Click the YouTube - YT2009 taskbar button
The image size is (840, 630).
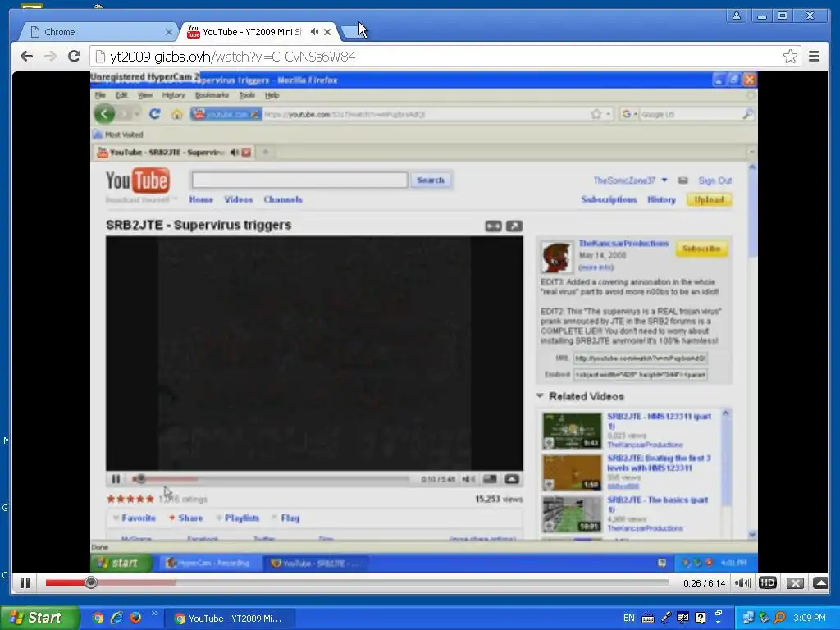coord(230,619)
